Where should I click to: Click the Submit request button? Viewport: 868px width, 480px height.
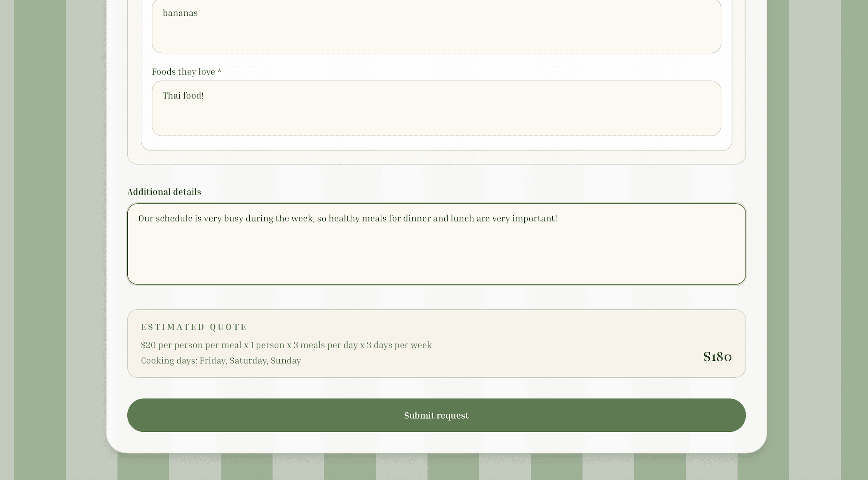436,415
